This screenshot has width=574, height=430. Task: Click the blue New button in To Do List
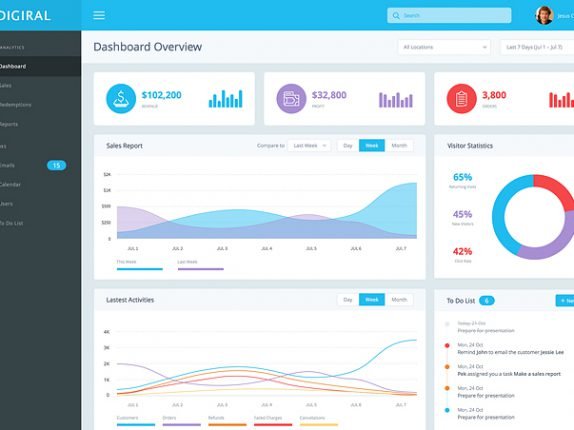click(x=565, y=300)
